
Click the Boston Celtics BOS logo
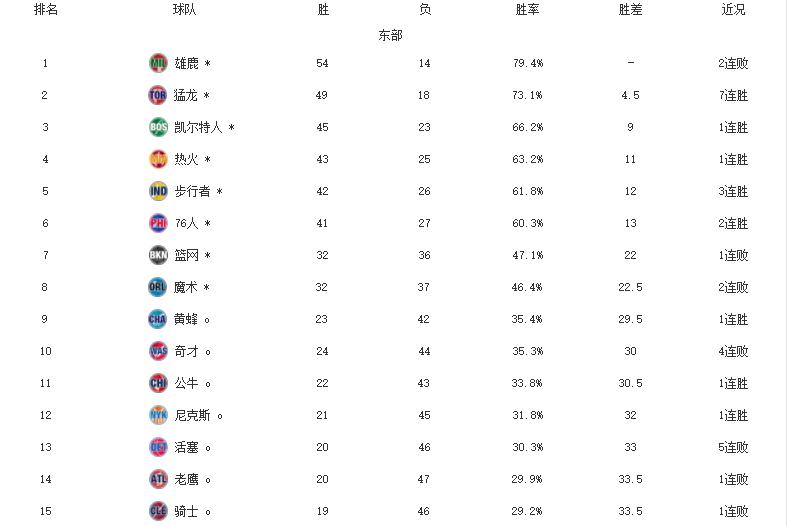[158, 127]
